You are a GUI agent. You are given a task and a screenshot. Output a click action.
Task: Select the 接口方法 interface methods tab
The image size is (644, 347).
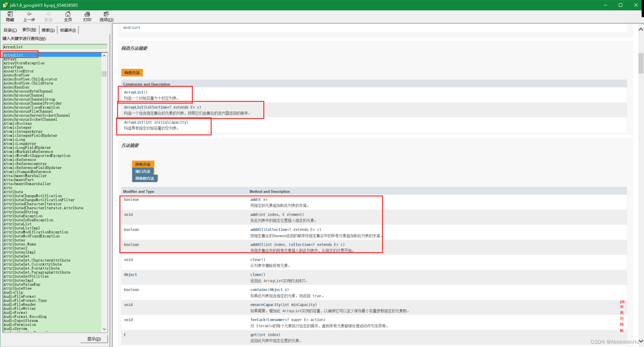point(143,171)
